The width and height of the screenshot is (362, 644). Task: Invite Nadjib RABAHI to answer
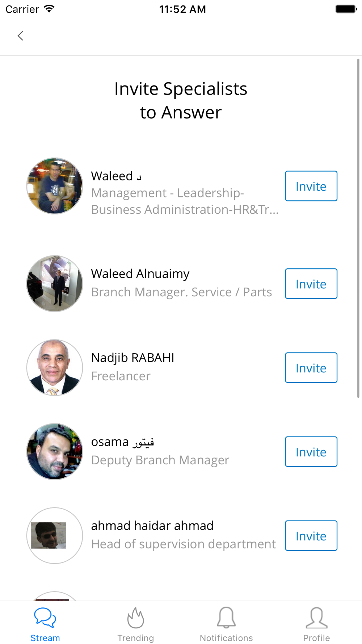pyautogui.click(x=311, y=368)
